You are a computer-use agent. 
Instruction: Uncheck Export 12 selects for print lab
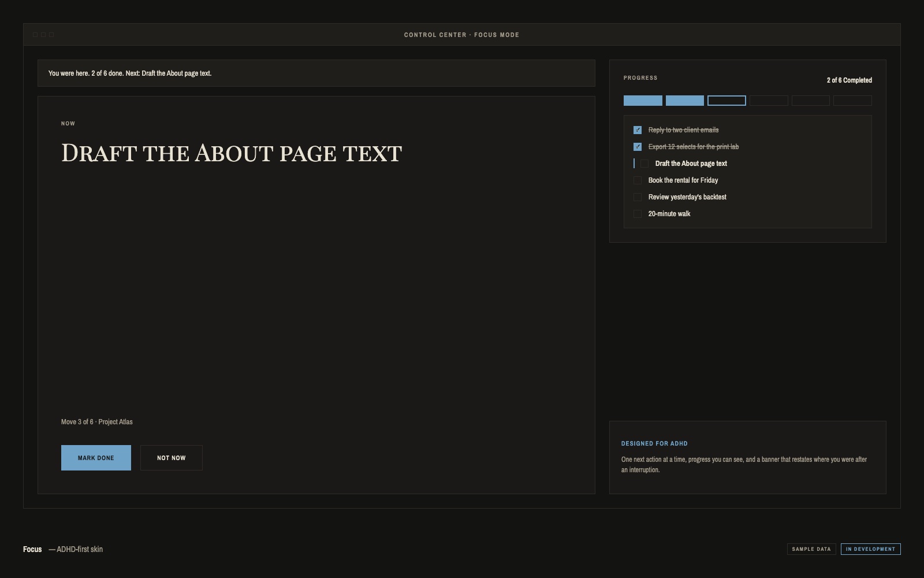pyautogui.click(x=638, y=147)
